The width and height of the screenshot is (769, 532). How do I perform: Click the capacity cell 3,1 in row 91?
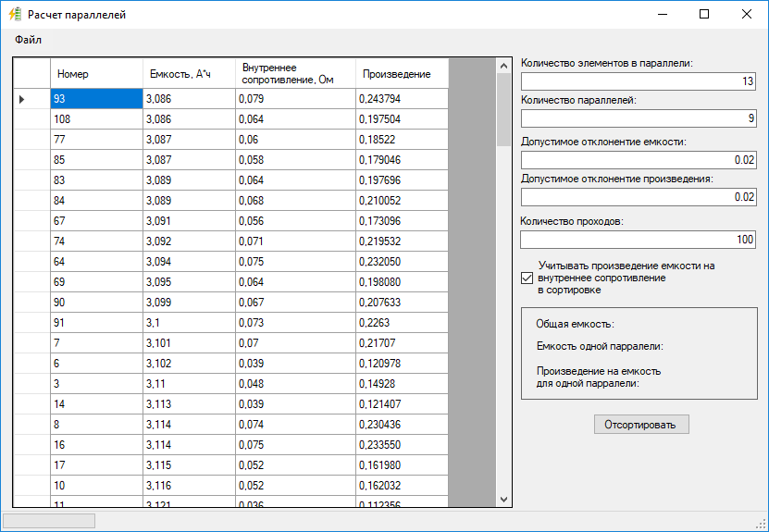(x=189, y=323)
